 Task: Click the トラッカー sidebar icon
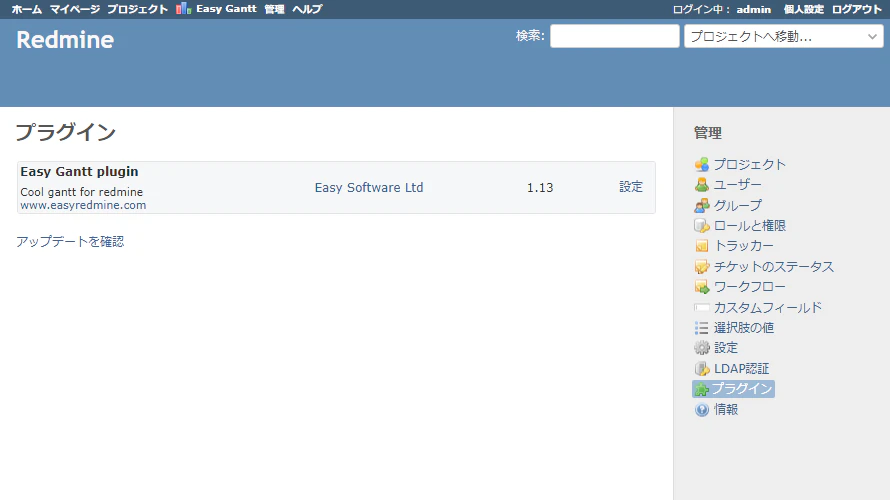click(702, 246)
